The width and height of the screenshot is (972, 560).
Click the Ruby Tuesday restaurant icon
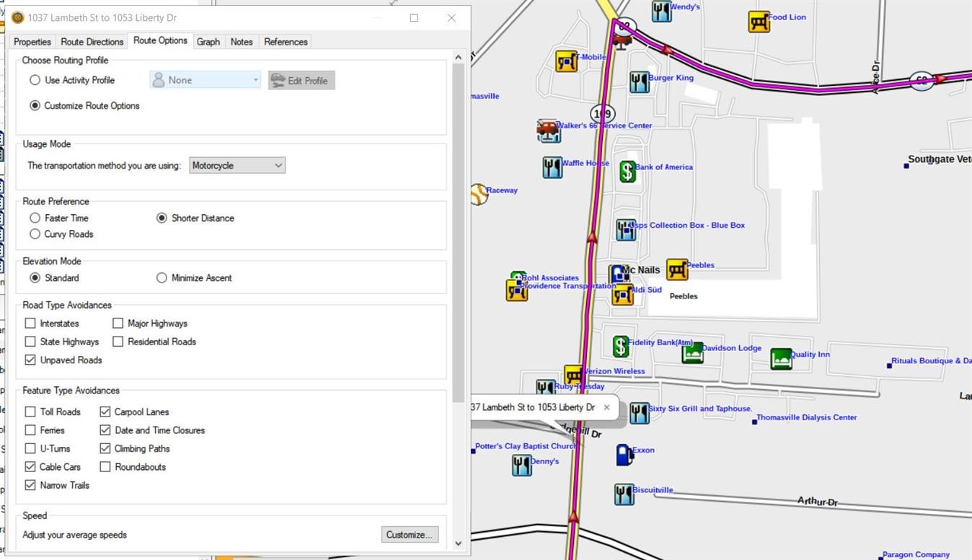[546, 388]
